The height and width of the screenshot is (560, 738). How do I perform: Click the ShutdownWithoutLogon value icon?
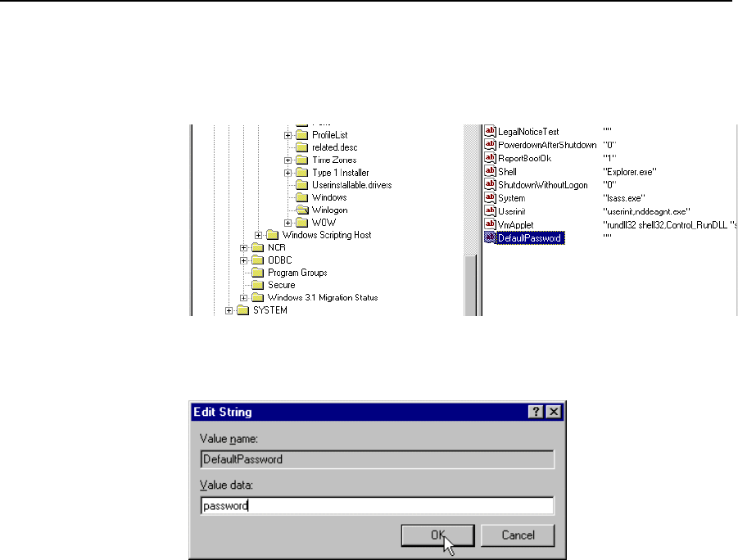[490, 184]
